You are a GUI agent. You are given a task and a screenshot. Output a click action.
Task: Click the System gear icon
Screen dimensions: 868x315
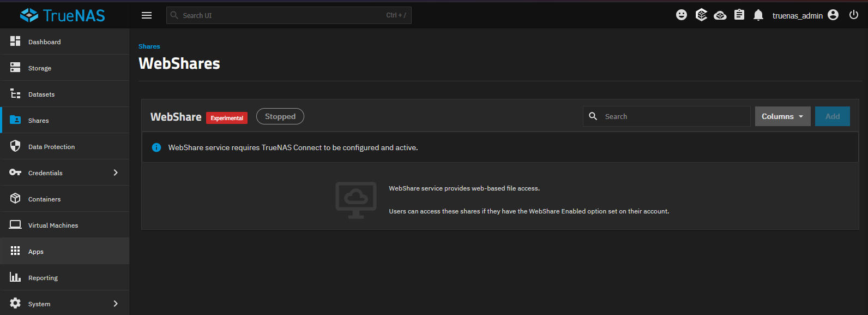tap(15, 304)
